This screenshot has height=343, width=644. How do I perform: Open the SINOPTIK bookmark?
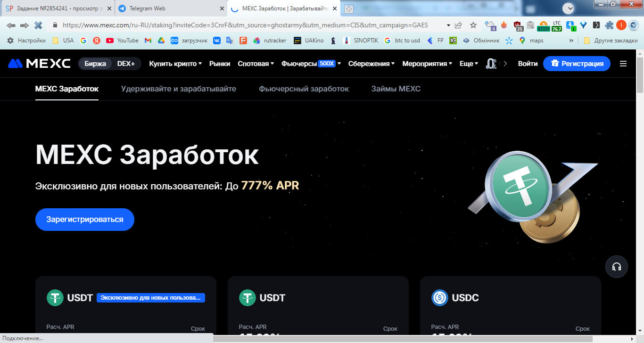pyautogui.click(x=361, y=41)
